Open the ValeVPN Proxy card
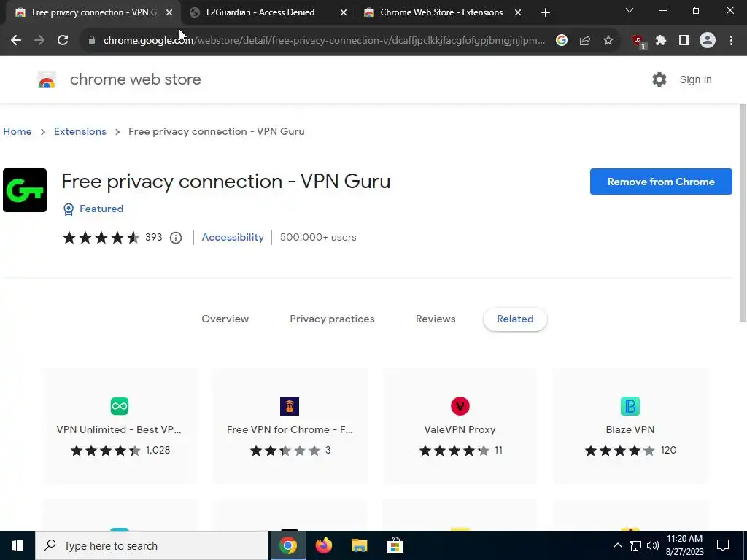 tap(460, 426)
